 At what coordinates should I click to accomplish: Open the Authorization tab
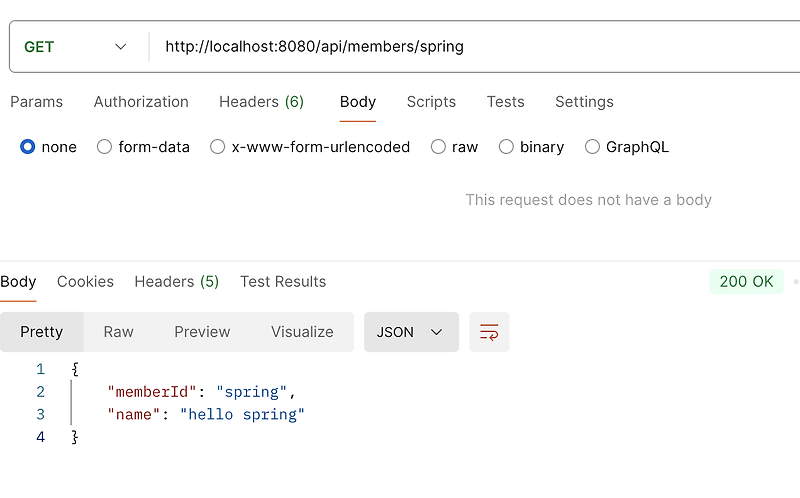pyautogui.click(x=141, y=102)
